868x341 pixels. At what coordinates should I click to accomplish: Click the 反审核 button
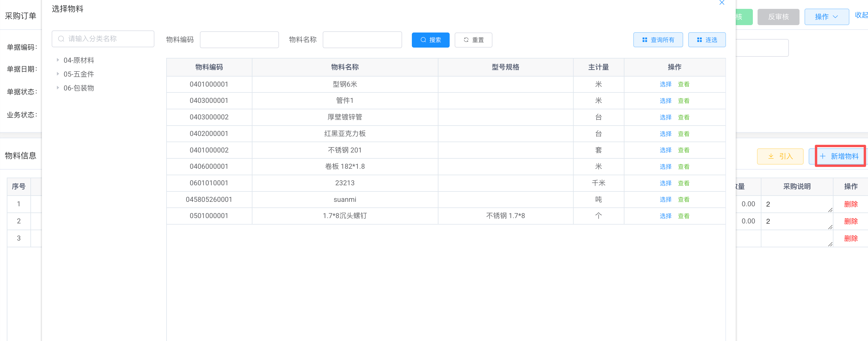[x=778, y=17]
